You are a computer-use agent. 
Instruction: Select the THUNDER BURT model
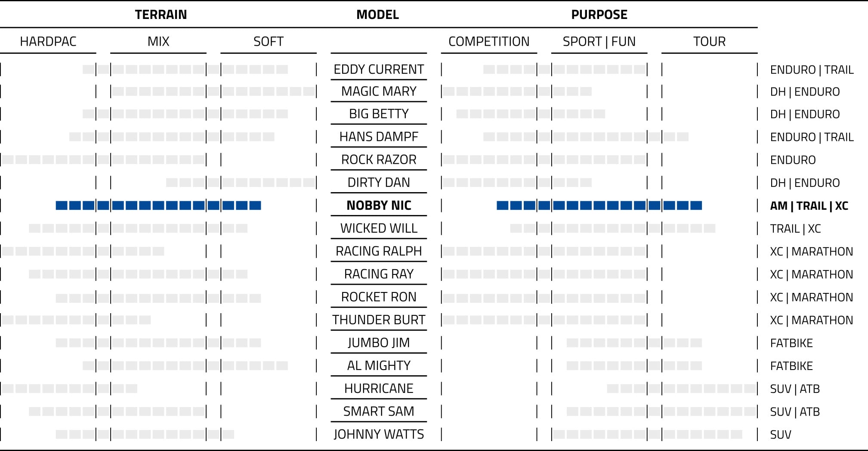click(379, 320)
